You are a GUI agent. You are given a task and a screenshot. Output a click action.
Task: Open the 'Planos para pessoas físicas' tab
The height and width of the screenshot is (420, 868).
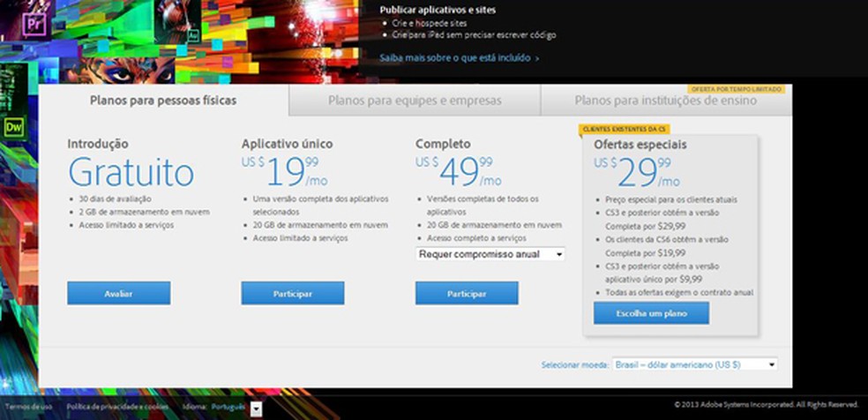[163, 101]
